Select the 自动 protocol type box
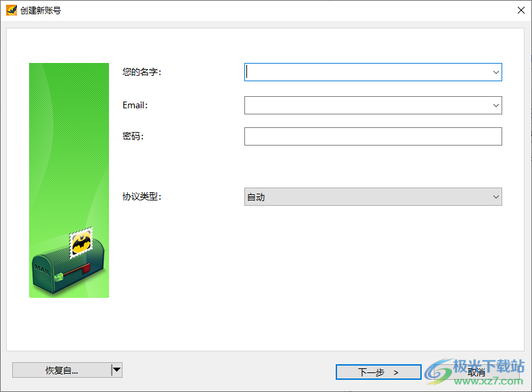The image size is (532, 392). [365, 197]
